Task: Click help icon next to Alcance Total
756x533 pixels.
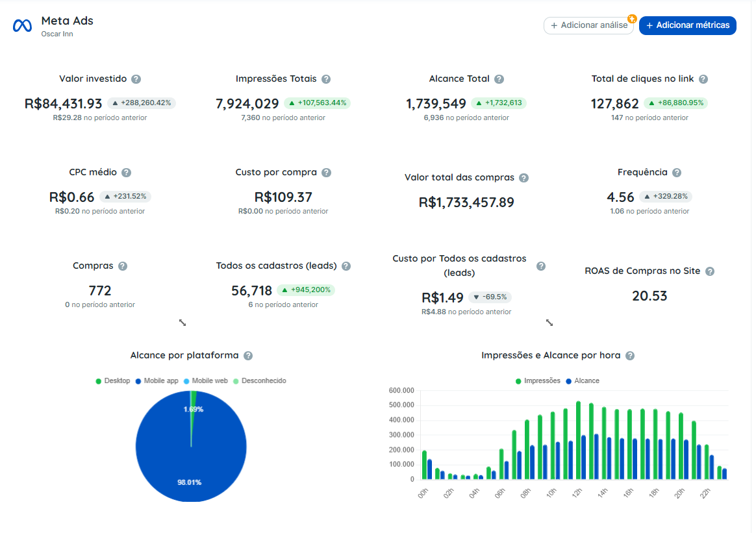Action: tap(499, 79)
